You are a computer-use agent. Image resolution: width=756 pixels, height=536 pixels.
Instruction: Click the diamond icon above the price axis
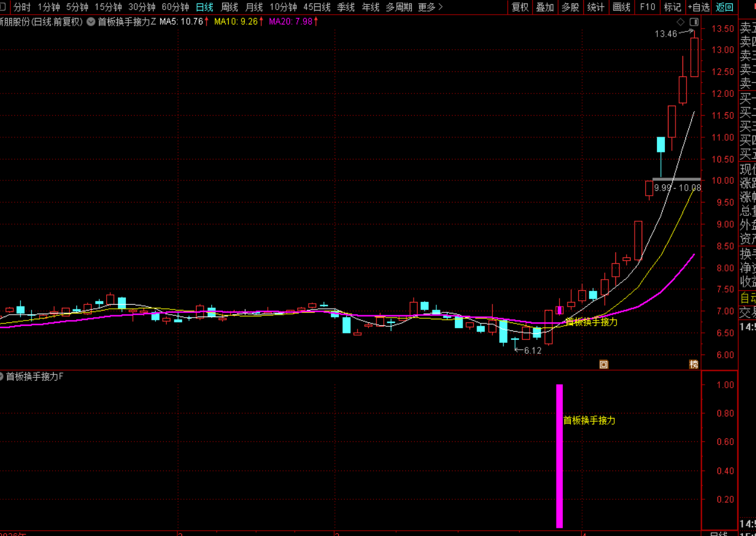pyautogui.click(x=681, y=22)
